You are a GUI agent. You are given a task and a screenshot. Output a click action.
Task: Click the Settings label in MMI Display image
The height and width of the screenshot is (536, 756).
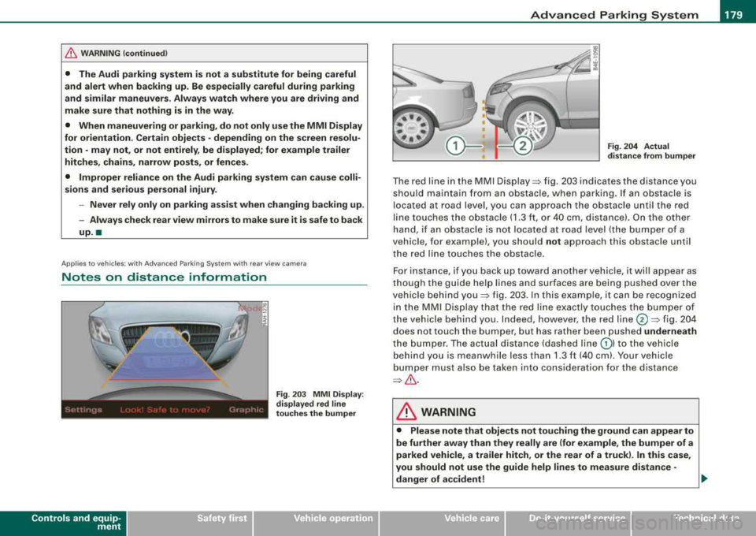(x=83, y=410)
